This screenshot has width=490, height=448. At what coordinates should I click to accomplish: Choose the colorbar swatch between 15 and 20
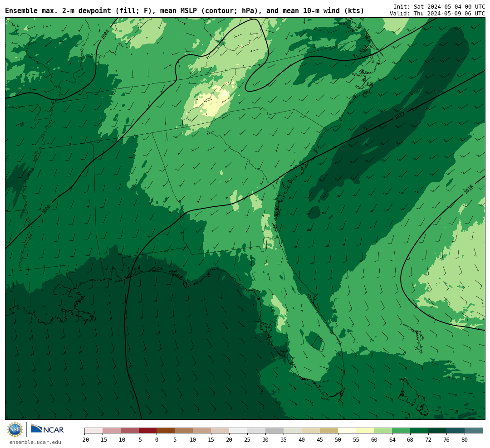(220, 431)
